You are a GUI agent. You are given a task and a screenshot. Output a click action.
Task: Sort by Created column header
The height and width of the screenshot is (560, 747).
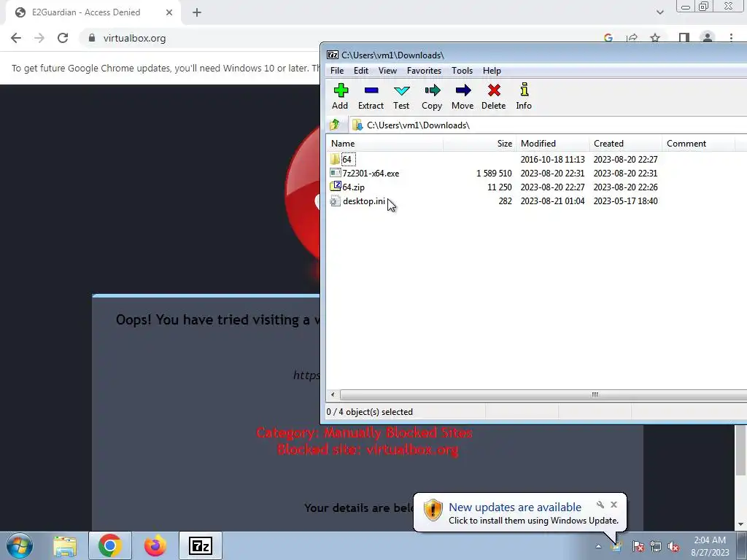[x=625, y=144]
